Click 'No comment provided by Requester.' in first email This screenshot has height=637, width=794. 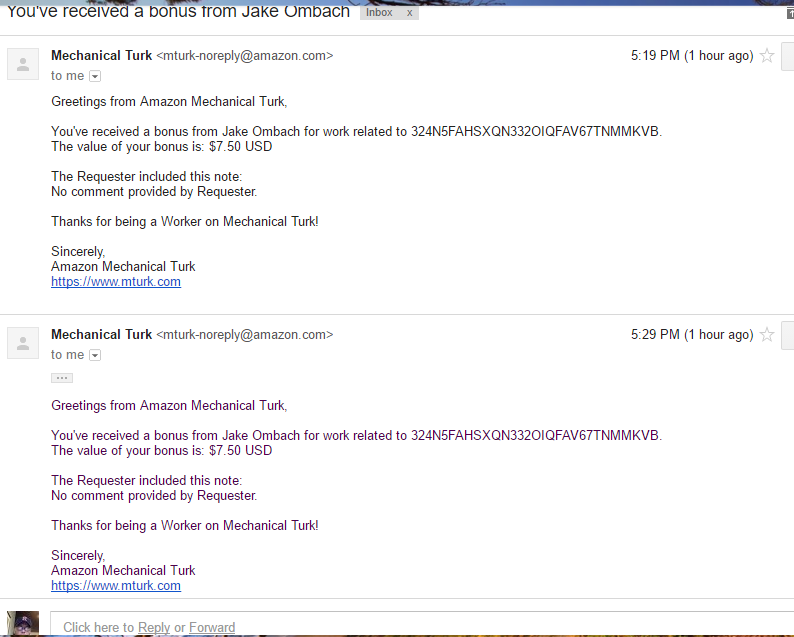154,191
